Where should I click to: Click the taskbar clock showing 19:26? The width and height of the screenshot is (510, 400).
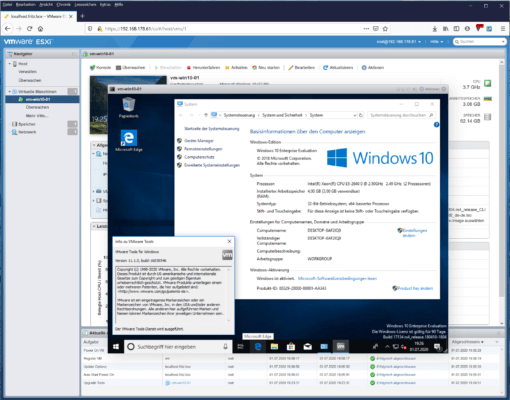tap(419, 346)
